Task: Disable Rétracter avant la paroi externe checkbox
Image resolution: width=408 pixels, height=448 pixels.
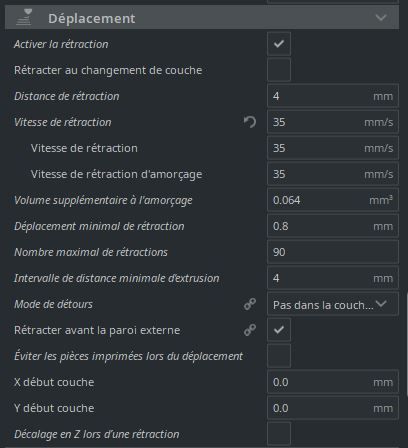Action: 279,330
